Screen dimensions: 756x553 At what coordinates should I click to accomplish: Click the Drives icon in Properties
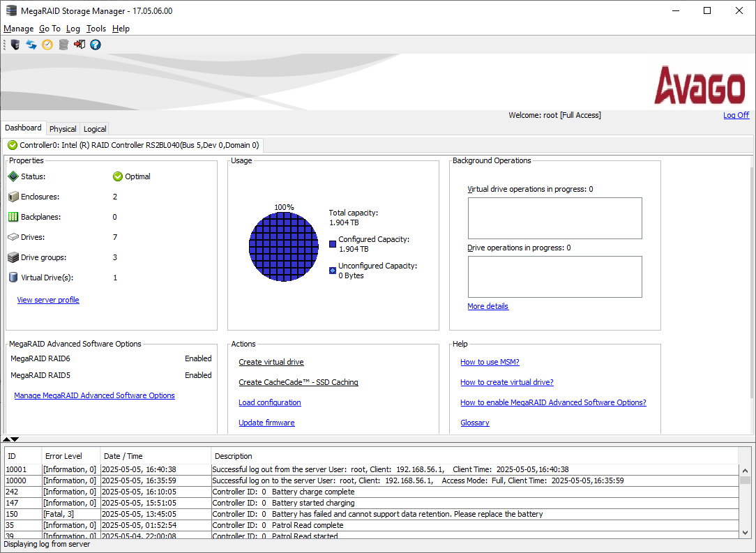13,237
